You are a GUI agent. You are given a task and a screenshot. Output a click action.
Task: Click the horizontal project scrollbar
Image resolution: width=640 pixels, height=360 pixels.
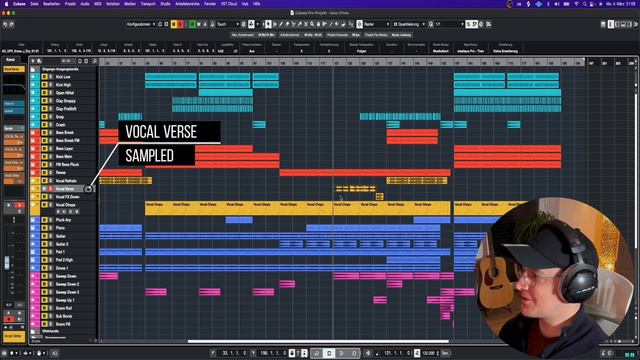[318, 341]
